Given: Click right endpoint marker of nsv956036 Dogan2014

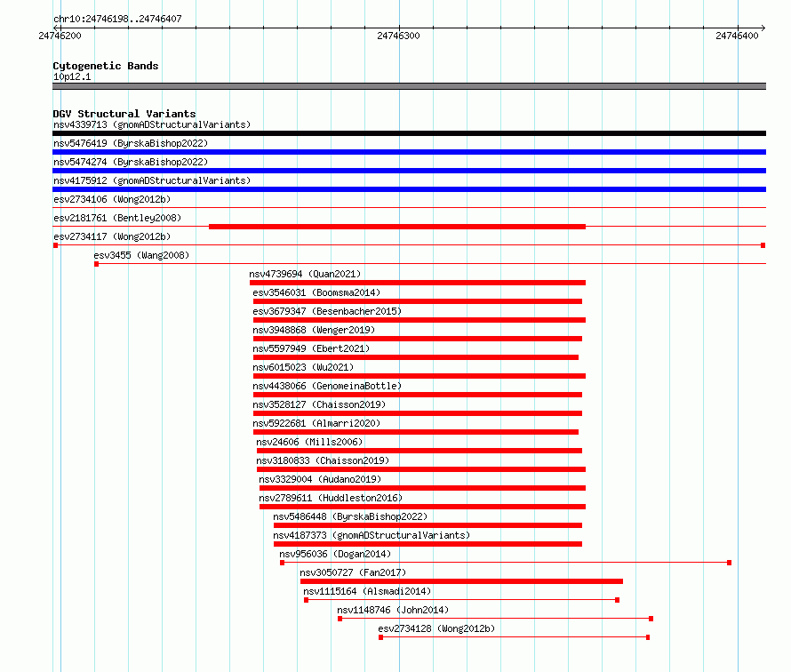Looking at the screenshot, I should click(729, 563).
